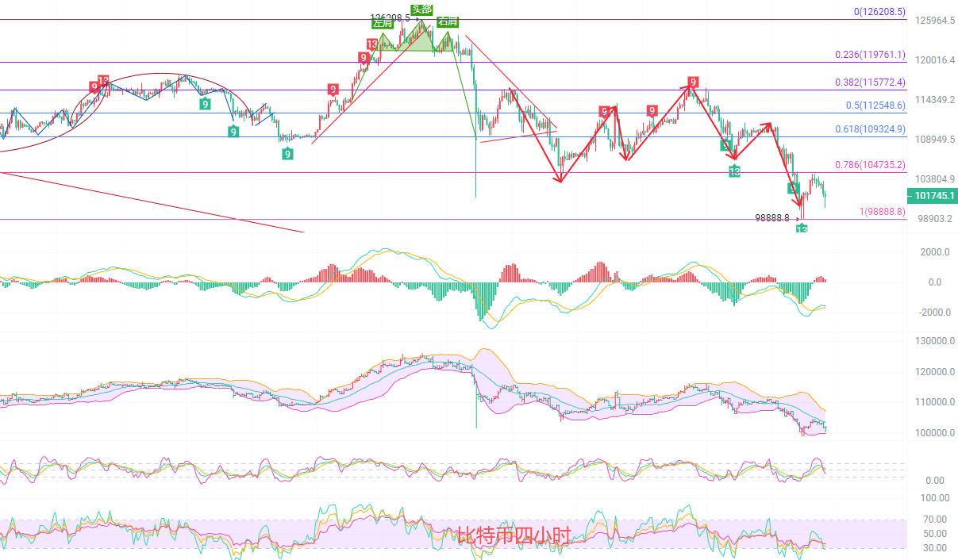Select the rightmost red 9 marker on the chart
The width and height of the screenshot is (958, 560).
(693, 82)
